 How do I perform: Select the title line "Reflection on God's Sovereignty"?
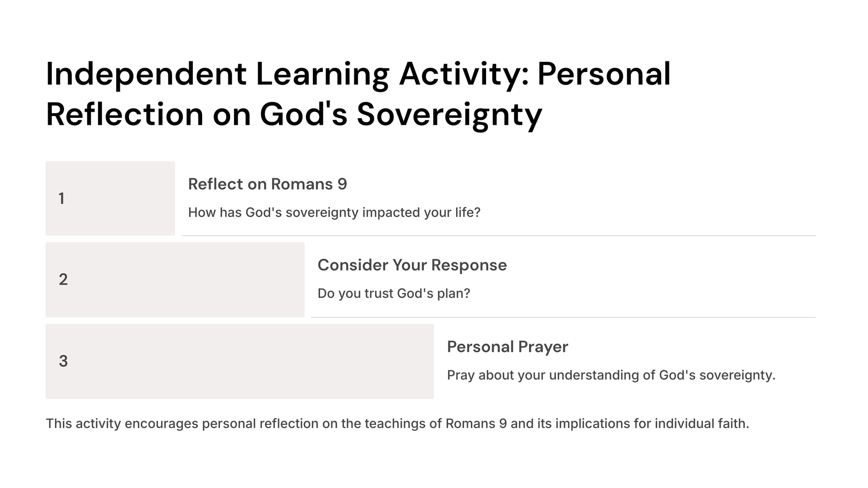point(294,114)
